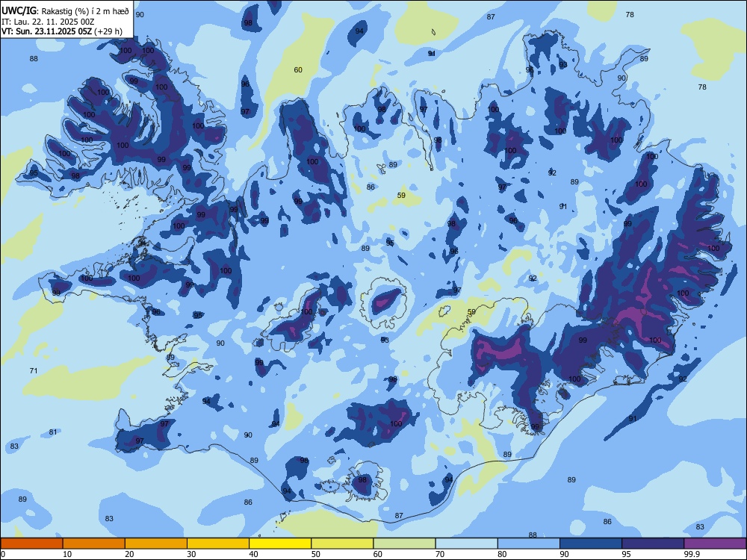Select the legend scale label '20'
The width and height of the screenshot is (747, 560).
129,554
